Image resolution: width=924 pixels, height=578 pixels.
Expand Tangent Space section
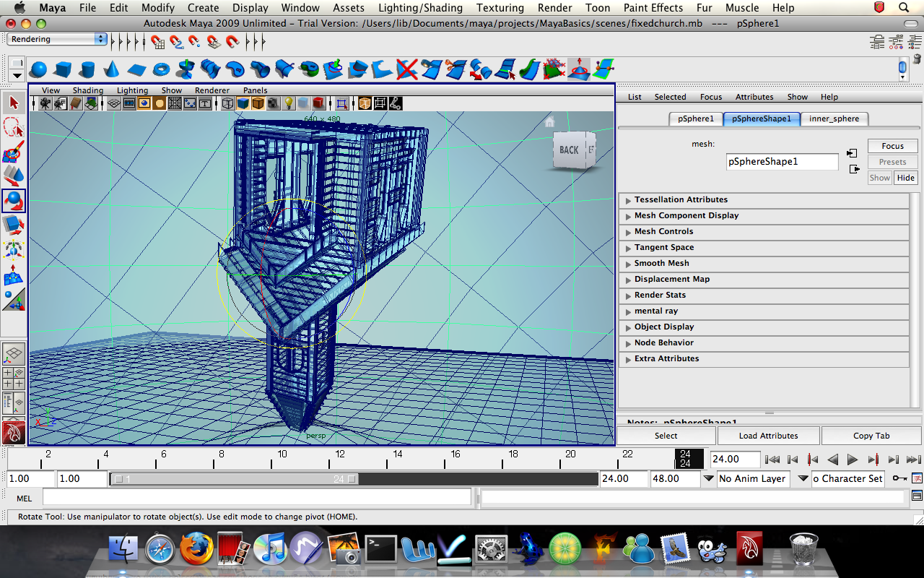[764, 248]
